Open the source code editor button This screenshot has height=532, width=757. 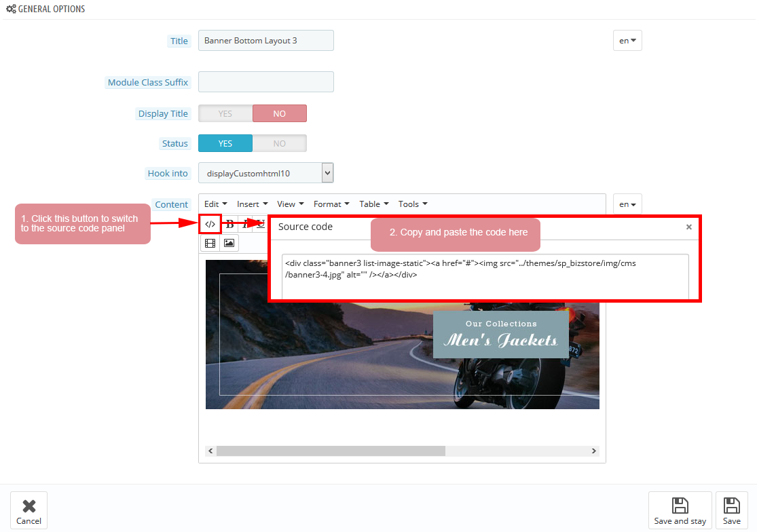click(x=210, y=225)
